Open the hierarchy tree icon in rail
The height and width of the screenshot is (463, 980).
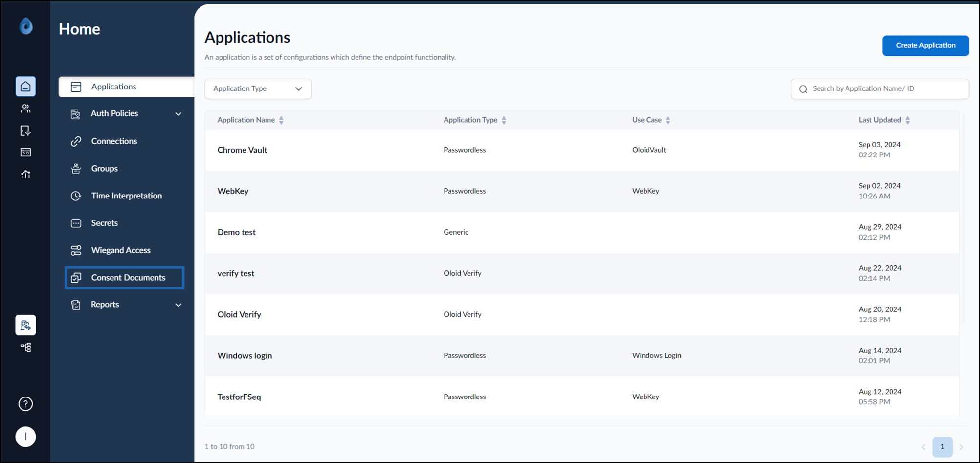[x=25, y=347]
